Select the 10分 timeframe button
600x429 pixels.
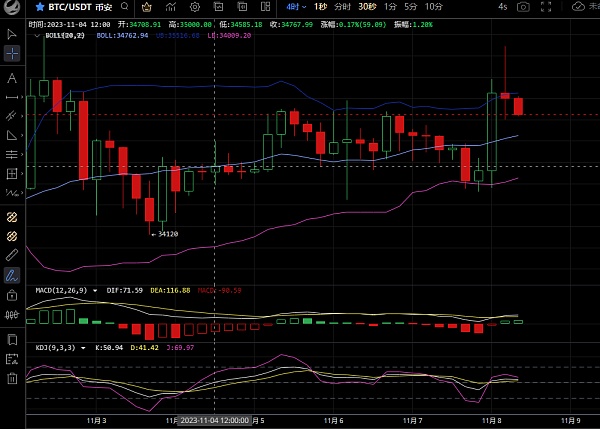click(434, 7)
